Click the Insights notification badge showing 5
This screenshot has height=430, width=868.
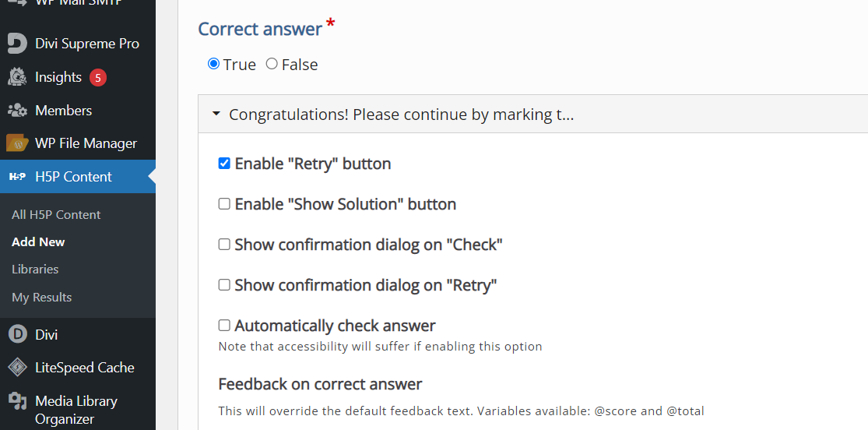click(x=98, y=78)
